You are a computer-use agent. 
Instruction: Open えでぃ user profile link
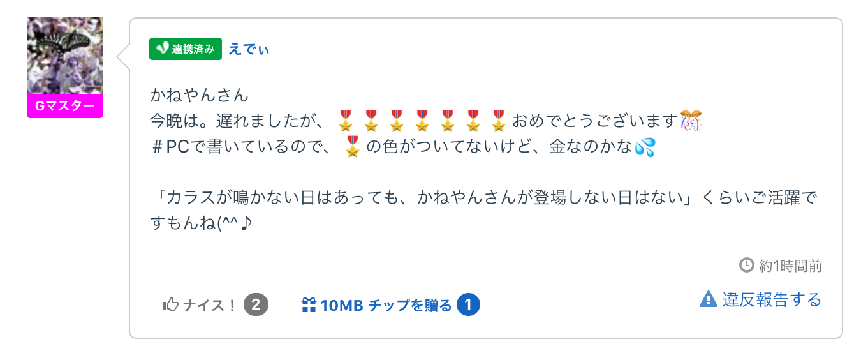[x=249, y=50]
